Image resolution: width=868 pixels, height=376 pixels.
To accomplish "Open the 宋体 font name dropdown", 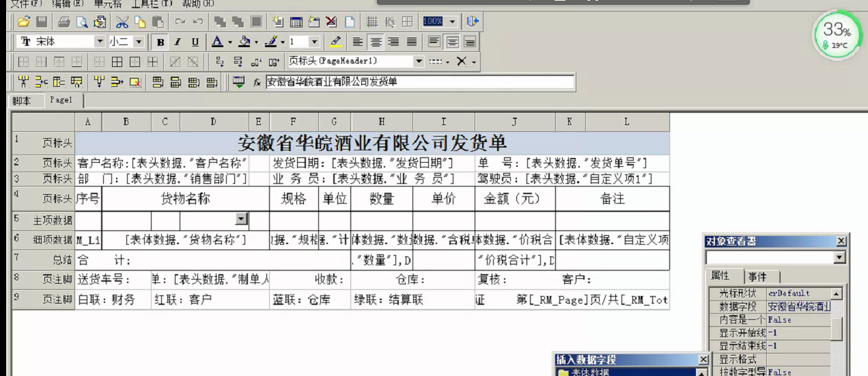I will coord(100,42).
